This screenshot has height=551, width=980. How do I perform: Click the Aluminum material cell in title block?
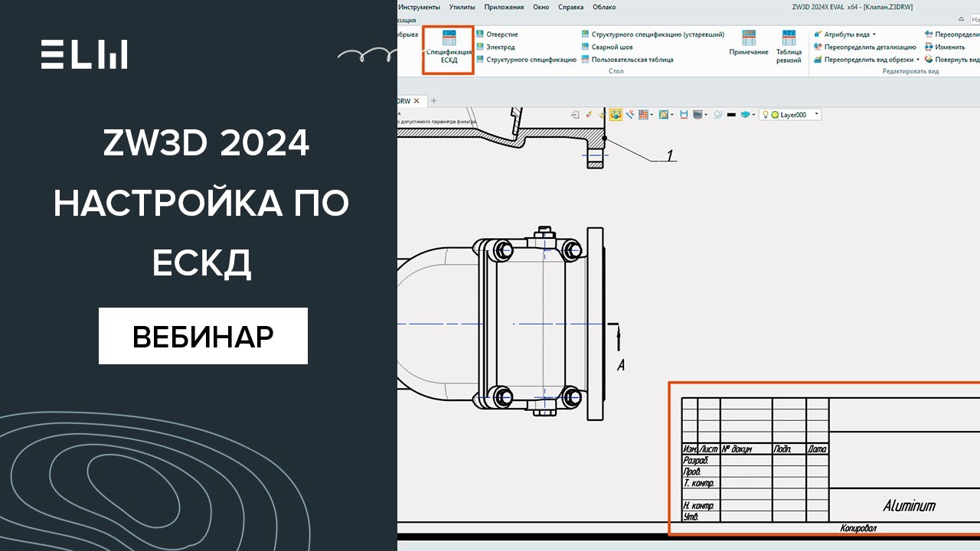[909, 506]
